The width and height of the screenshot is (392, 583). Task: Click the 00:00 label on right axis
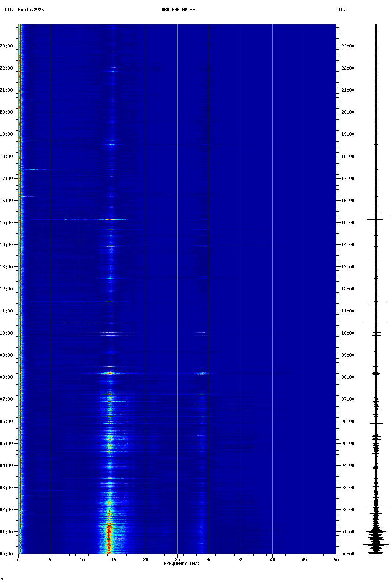click(348, 554)
